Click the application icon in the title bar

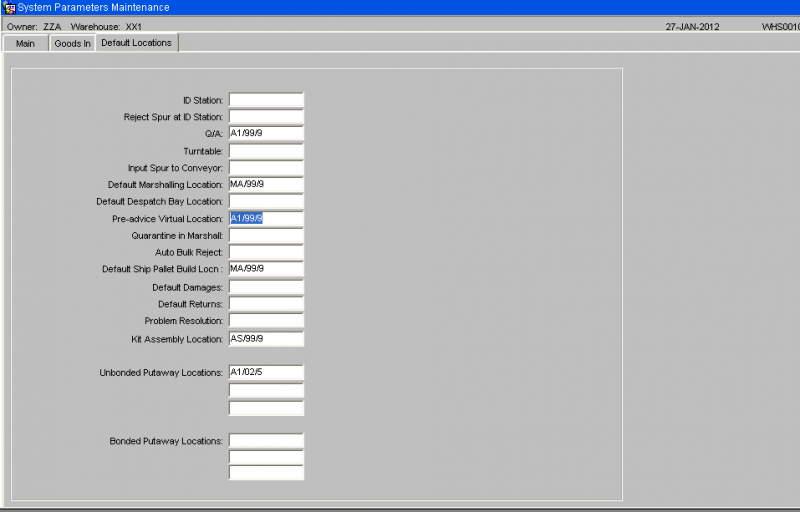9,8
